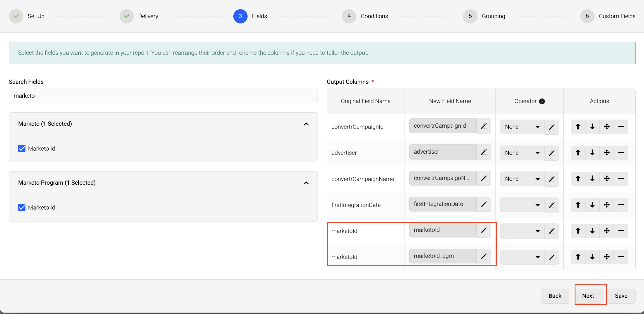Focus the Search Fields input

tap(163, 96)
